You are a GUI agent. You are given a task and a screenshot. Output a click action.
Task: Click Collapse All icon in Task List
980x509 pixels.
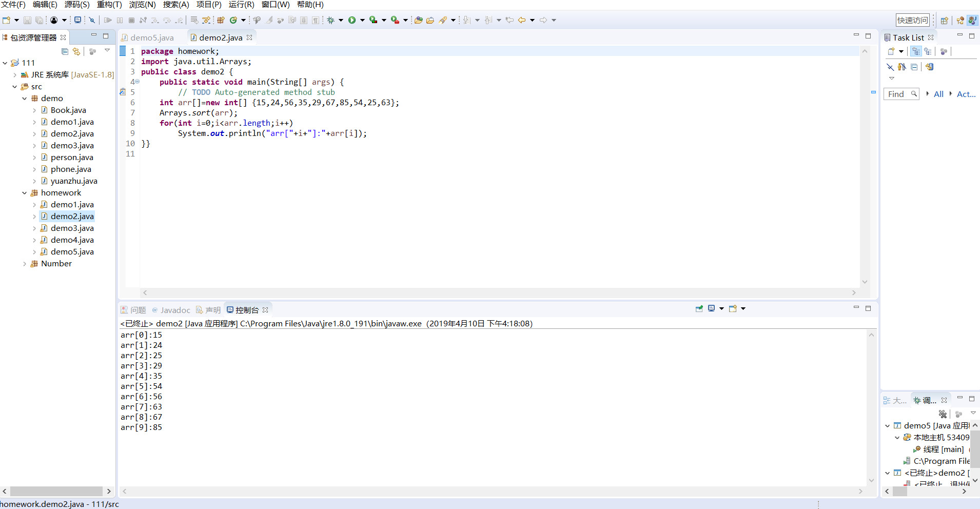(x=914, y=67)
